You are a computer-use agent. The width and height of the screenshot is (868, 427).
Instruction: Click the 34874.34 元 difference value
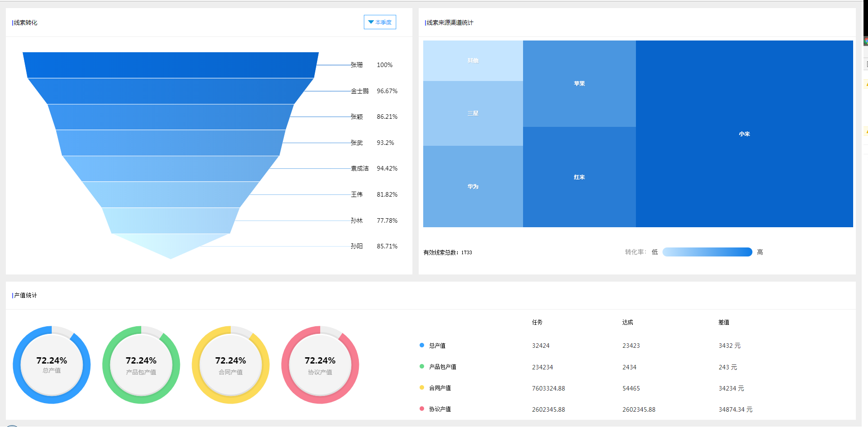tap(735, 409)
